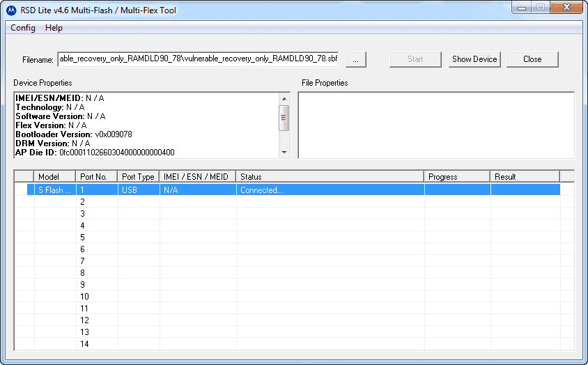Click the Status column header

[330, 177]
